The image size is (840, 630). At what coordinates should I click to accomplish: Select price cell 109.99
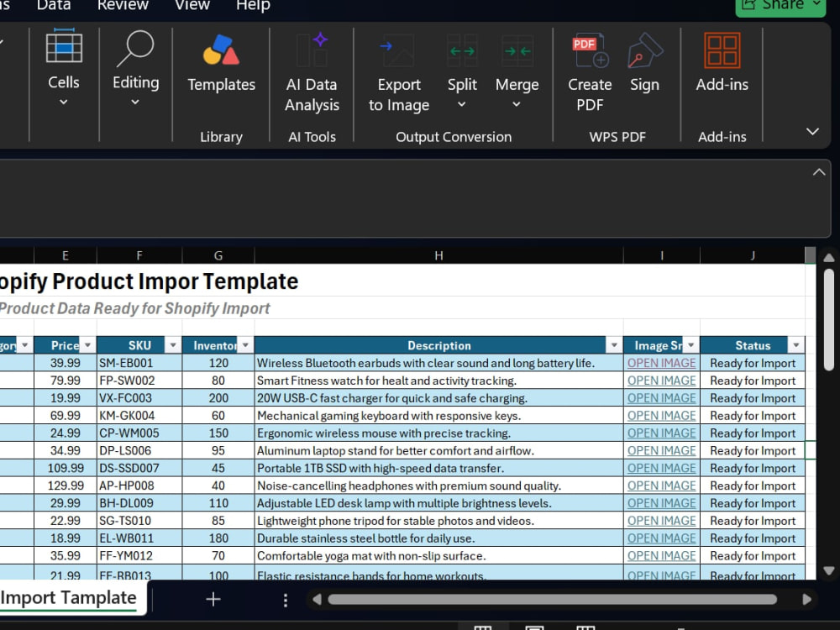coord(66,468)
